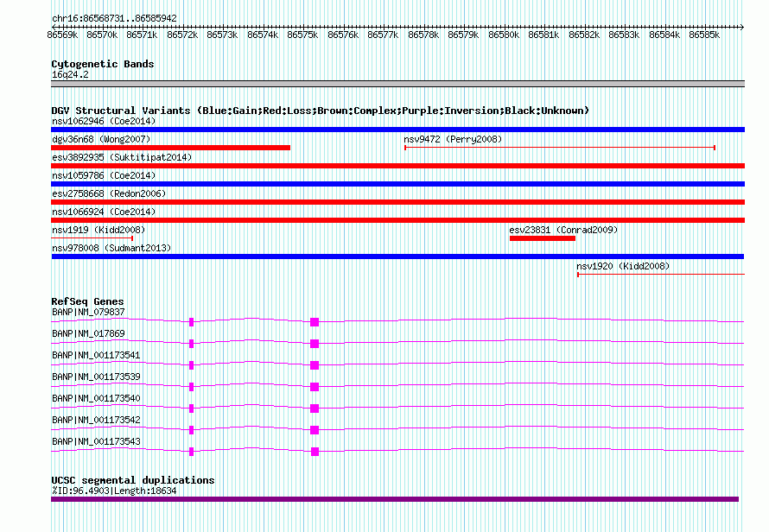769x532 pixels.
Task: Click the red esv23831 loss bar
Action: click(x=543, y=238)
